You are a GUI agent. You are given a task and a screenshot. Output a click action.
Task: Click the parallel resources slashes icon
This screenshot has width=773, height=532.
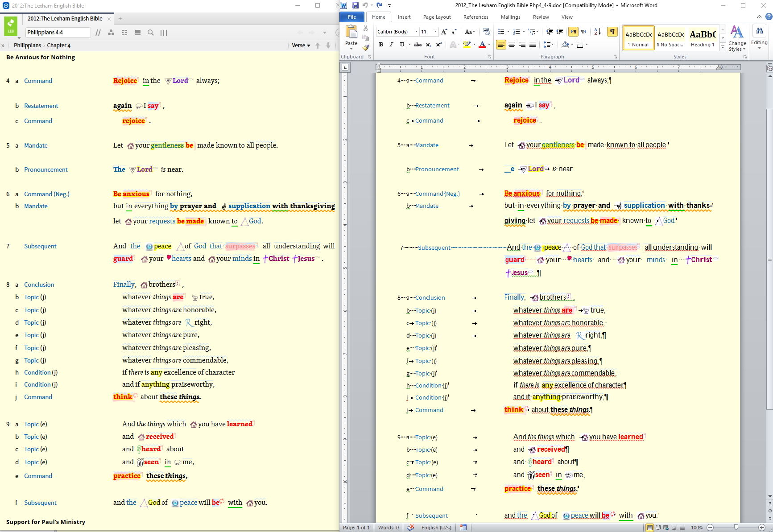click(98, 33)
